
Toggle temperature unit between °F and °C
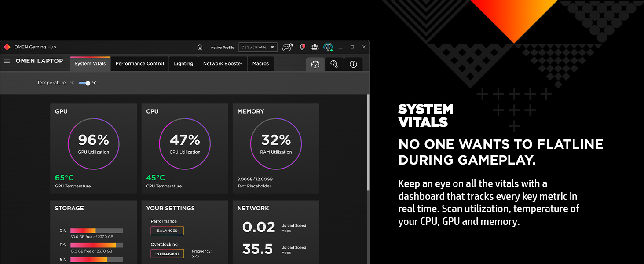coord(84,83)
